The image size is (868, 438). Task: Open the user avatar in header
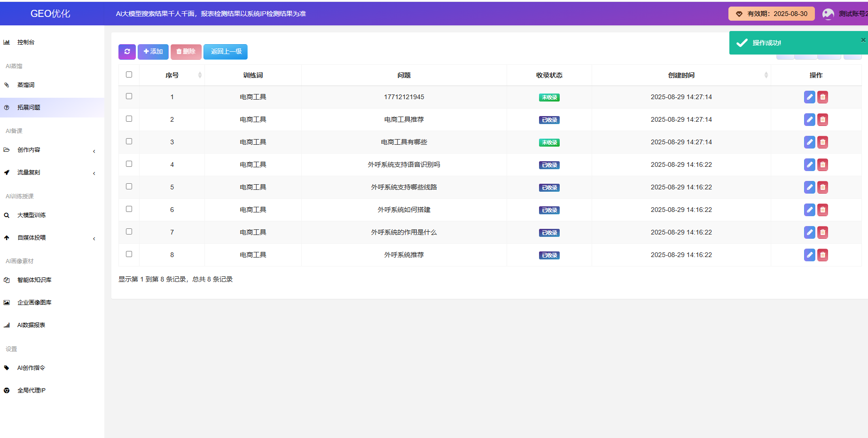point(828,14)
